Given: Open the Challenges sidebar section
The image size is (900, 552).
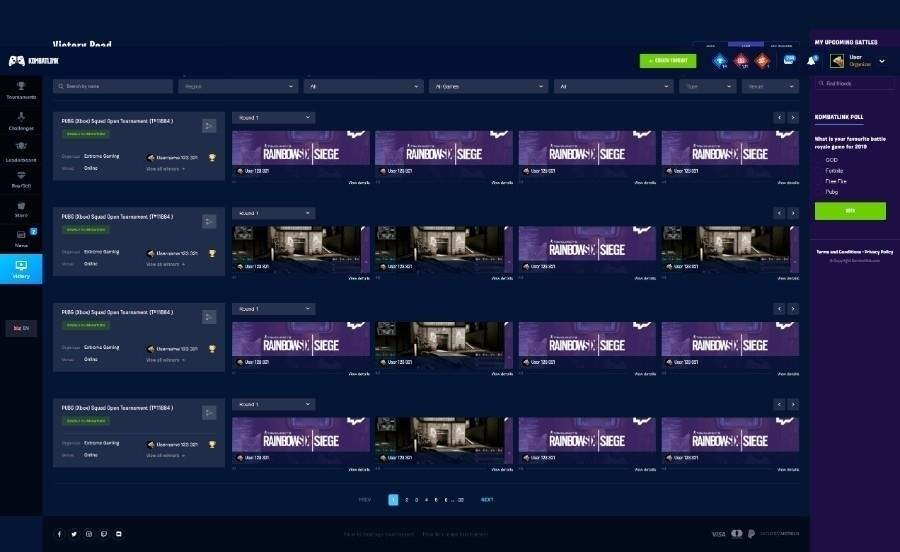Looking at the screenshot, I should pos(21,121).
